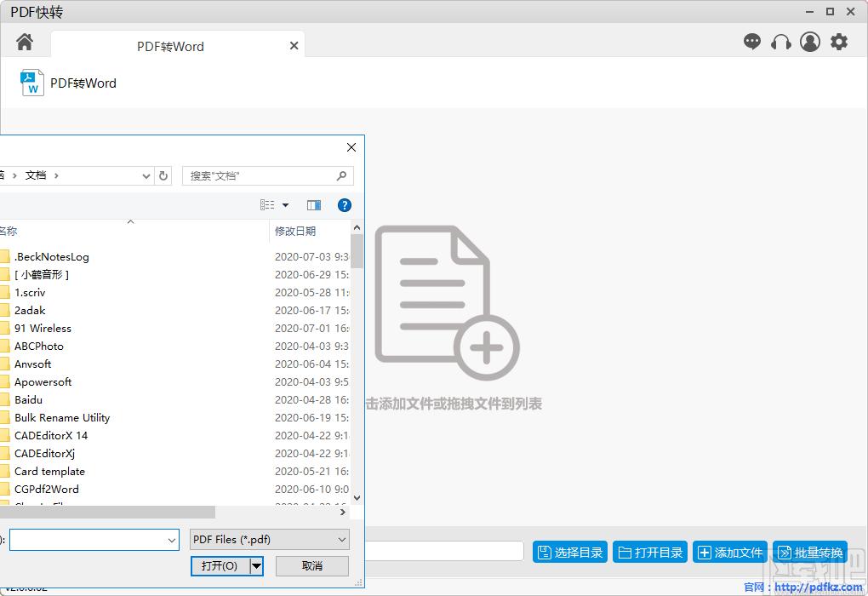
Task: Go to the home icon
Action: click(25, 42)
